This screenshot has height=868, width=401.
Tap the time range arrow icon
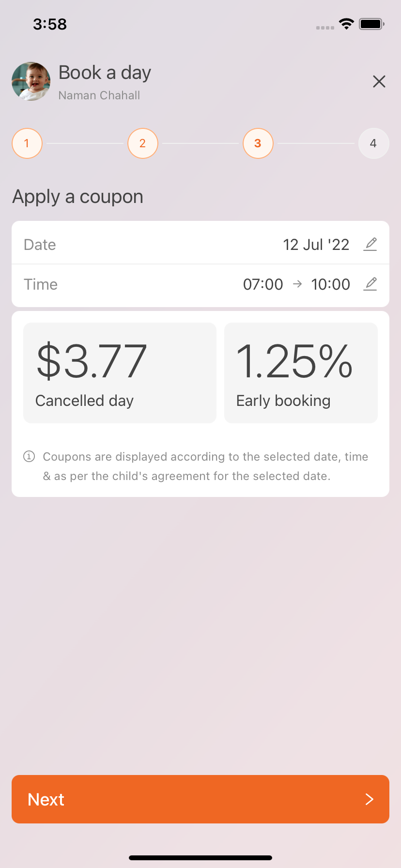[x=297, y=284]
